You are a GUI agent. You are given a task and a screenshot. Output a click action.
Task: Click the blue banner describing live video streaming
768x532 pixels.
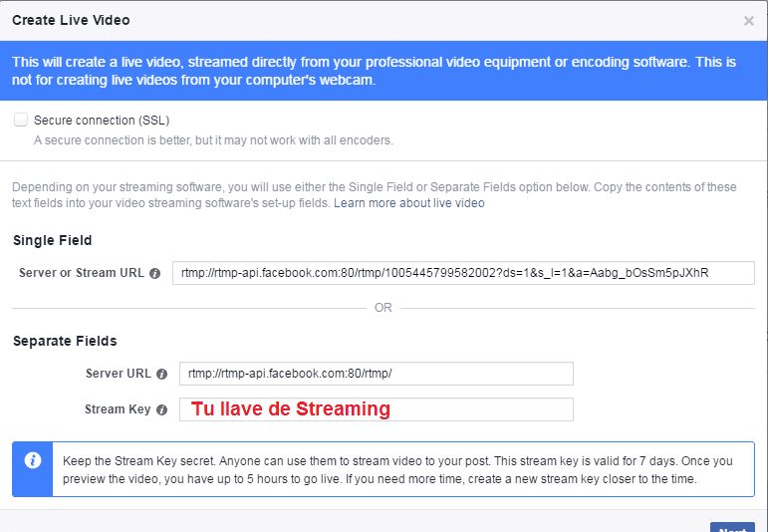[384, 71]
